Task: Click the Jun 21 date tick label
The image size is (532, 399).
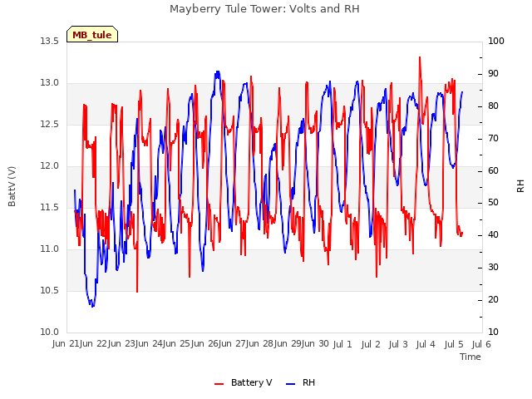Action: (x=66, y=344)
